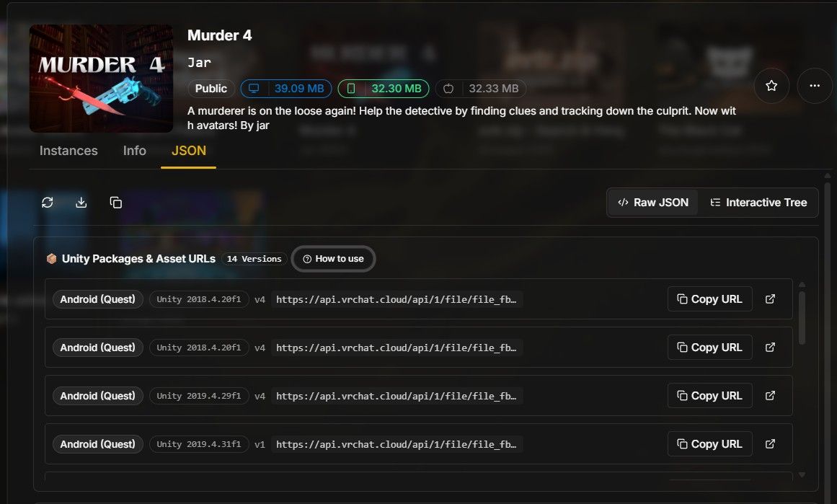Click the 14 Versions badge

click(x=254, y=259)
